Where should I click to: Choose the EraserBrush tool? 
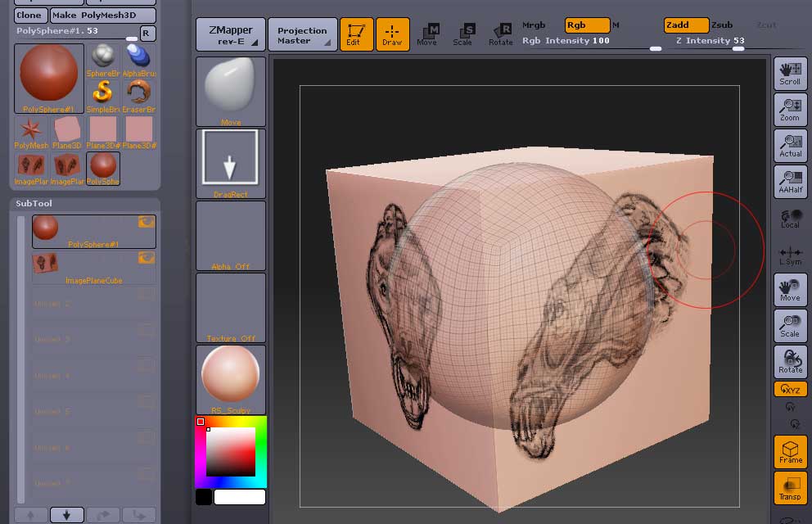[x=139, y=97]
